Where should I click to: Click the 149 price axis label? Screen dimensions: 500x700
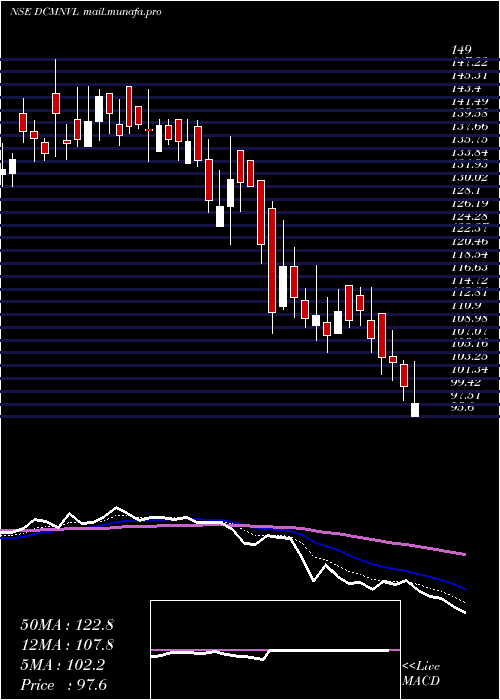pyautogui.click(x=462, y=50)
